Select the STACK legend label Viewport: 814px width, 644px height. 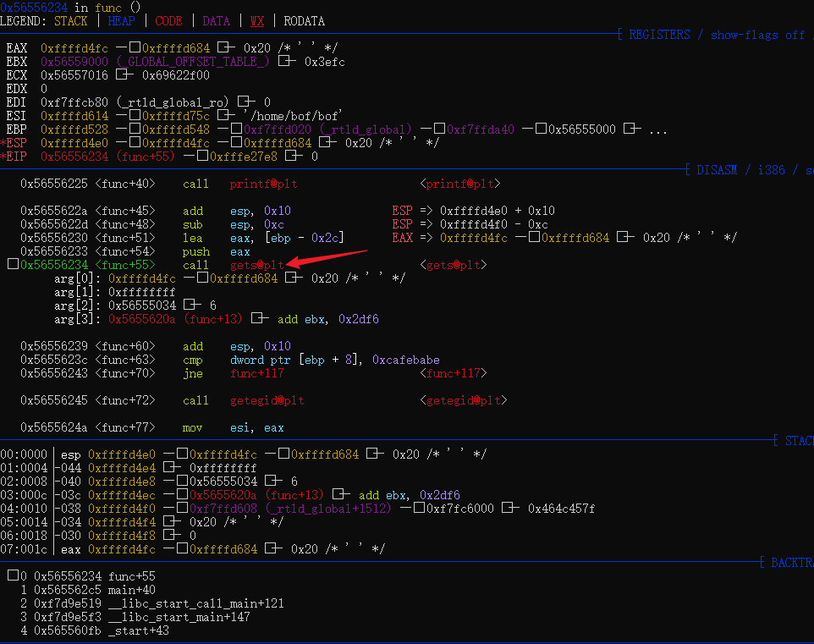(70, 21)
